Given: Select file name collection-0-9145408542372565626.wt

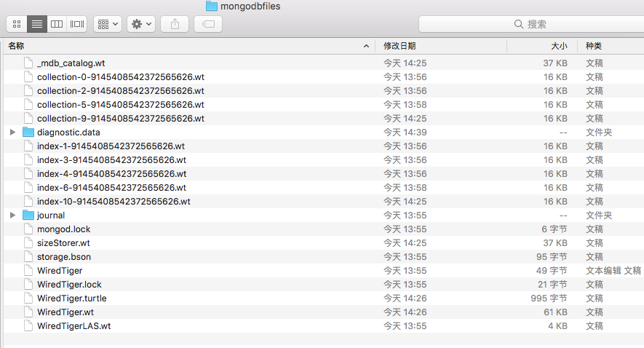Looking at the screenshot, I should [x=121, y=77].
